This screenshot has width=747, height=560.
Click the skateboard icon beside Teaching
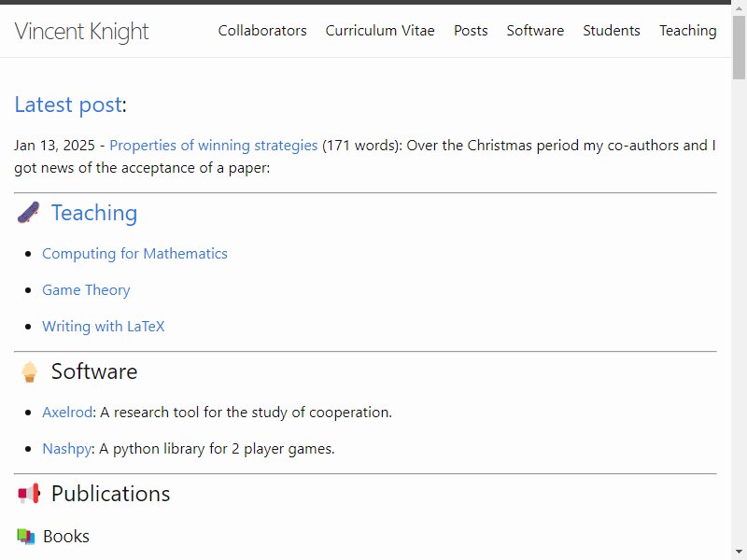coord(29,213)
